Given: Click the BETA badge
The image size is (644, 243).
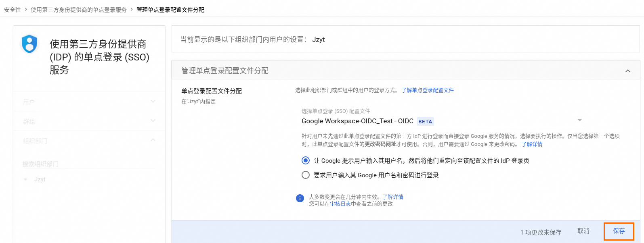Looking at the screenshot, I should tap(425, 121).
